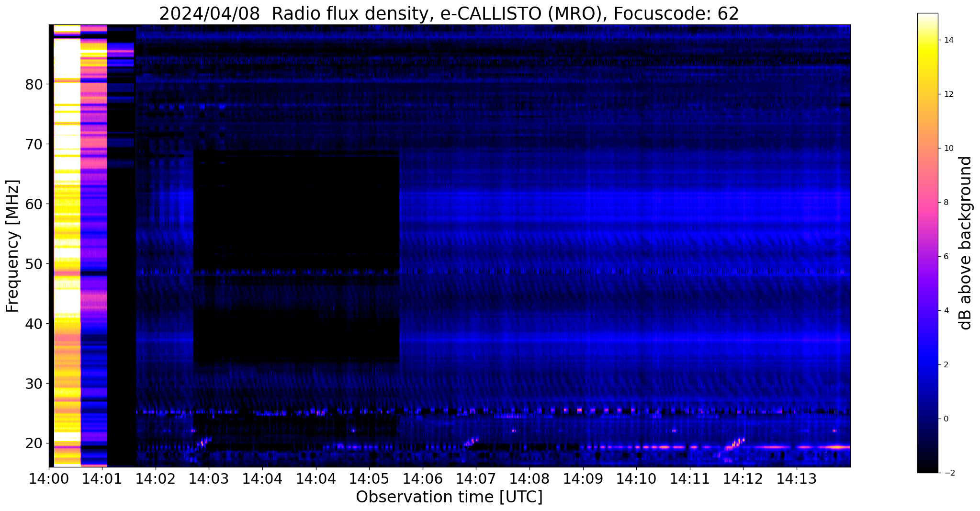Viewport: 980px width, 511px height.
Task: Click the 70 MHz frequency tick label
Action: (x=34, y=144)
